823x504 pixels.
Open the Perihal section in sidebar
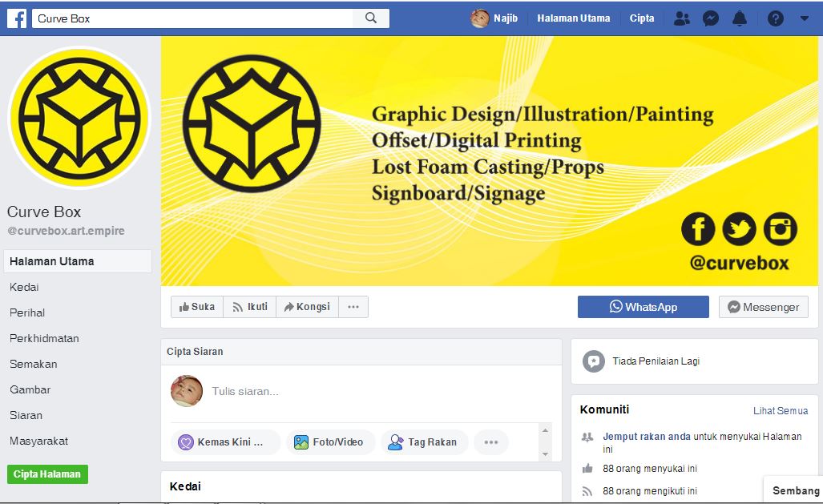(x=27, y=312)
